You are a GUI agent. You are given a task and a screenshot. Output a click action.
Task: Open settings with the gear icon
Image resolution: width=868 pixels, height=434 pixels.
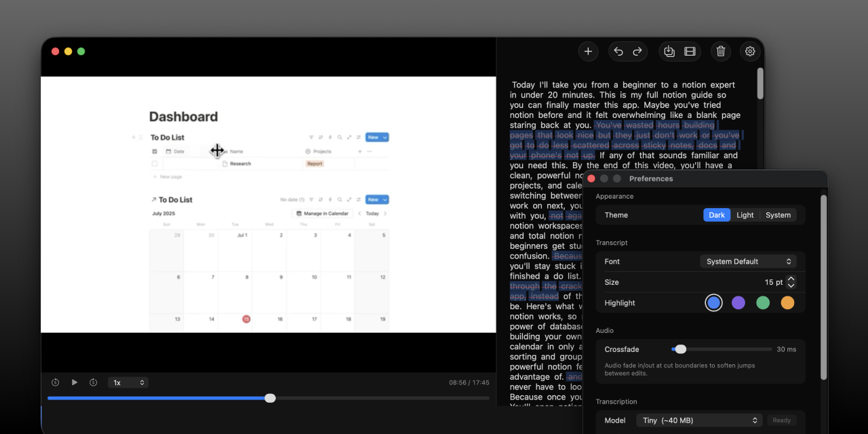(750, 51)
